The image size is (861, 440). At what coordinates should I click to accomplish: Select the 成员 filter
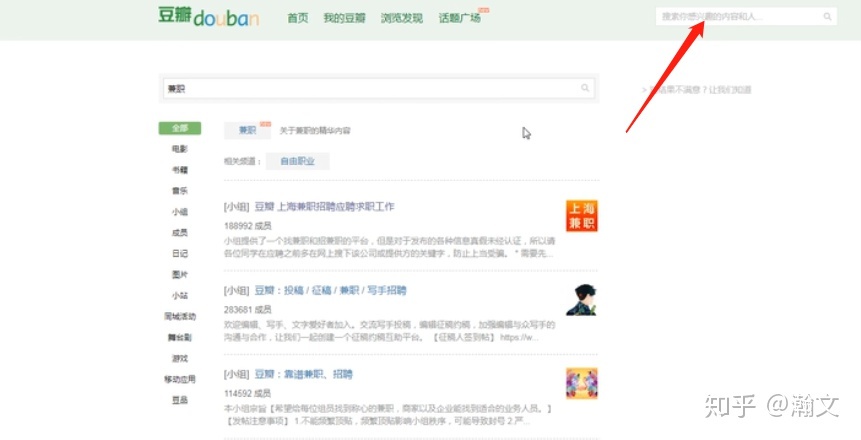[180, 232]
